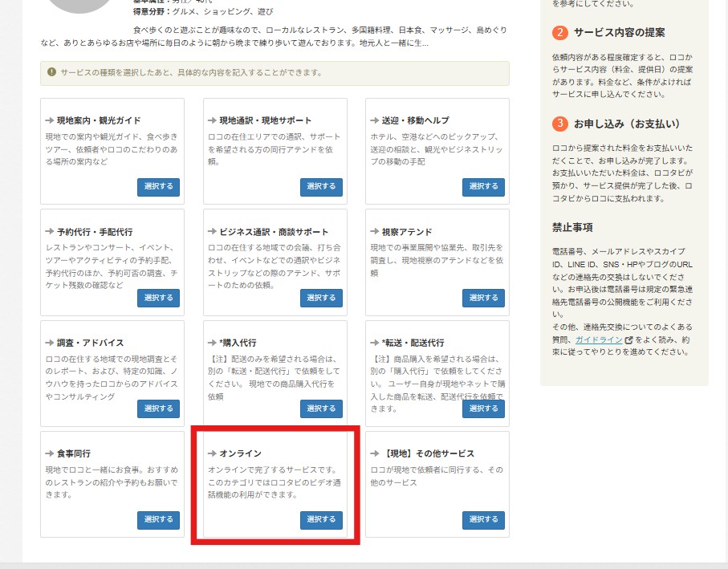
Task: Click arrow icon beside *購入代行
Action: (x=212, y=343)
